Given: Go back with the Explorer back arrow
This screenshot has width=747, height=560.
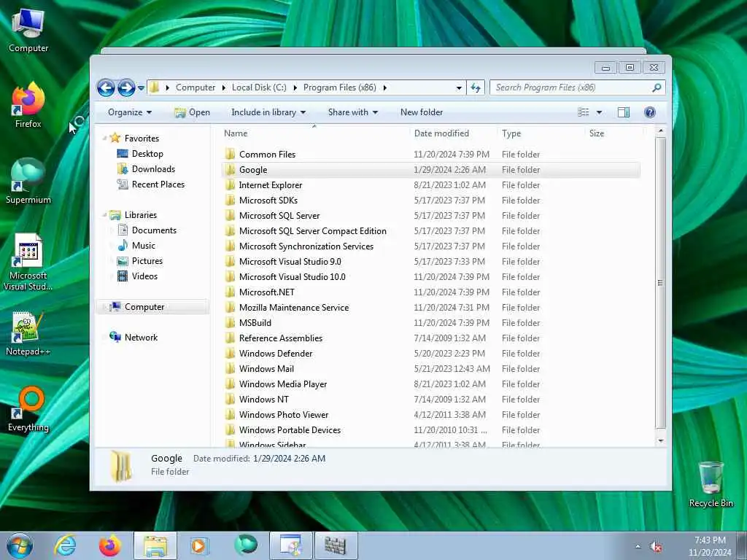Looking at the screenshot, I should [106, 87].
